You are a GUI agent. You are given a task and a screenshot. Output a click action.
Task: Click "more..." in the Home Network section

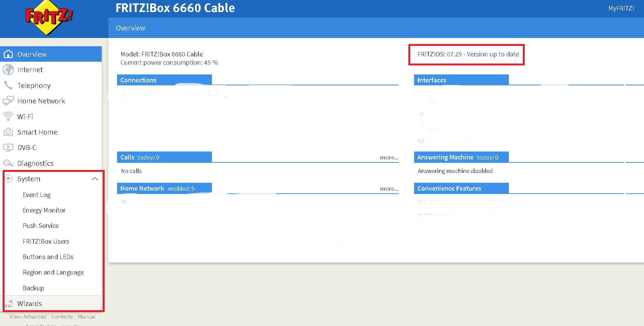point(389,189)
